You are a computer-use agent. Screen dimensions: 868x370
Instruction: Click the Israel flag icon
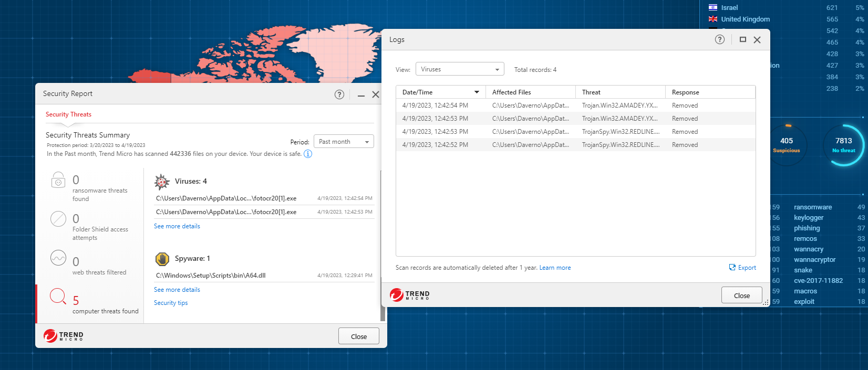click(713, 7)
